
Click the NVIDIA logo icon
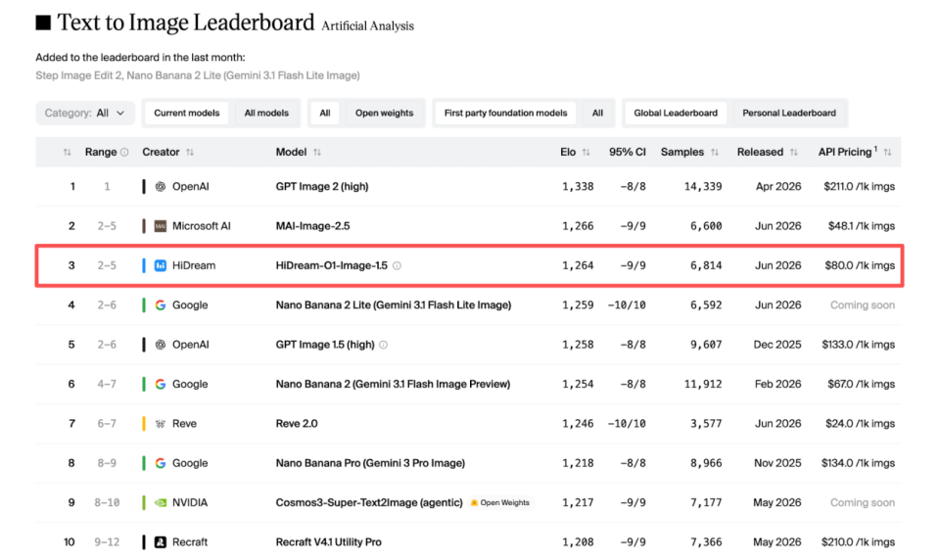[x=160, y=503]
